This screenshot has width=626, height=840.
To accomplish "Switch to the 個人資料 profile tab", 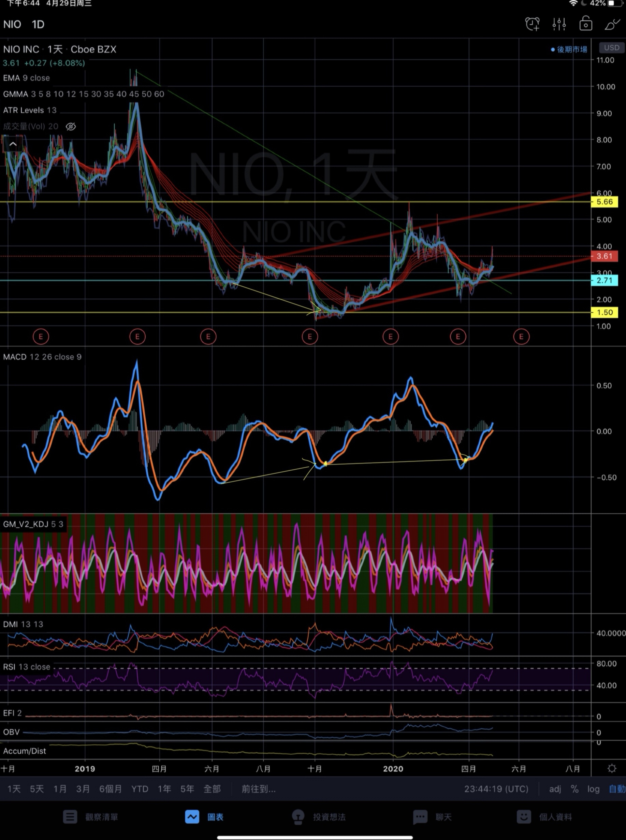I will point(544,817).
